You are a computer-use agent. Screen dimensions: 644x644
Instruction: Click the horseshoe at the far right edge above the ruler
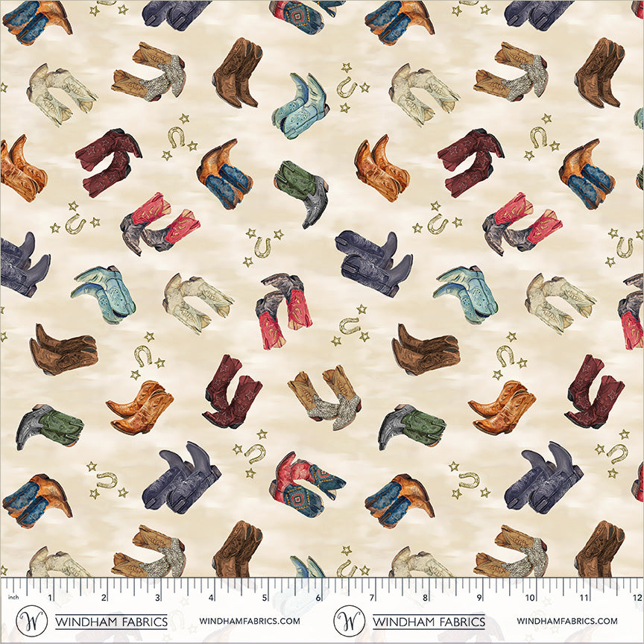click(616, 452)
